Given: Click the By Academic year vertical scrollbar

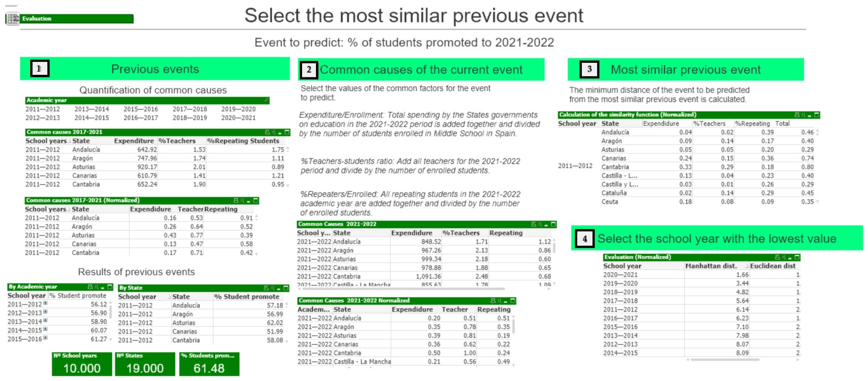Looking at the screenshot, I should click(x=111, y=313).
